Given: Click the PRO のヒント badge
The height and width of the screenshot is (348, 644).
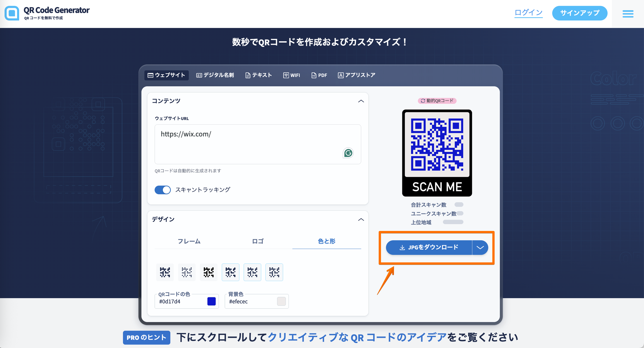Looking at the screenshot, I should pyautogui.click(x=146, y=338).
